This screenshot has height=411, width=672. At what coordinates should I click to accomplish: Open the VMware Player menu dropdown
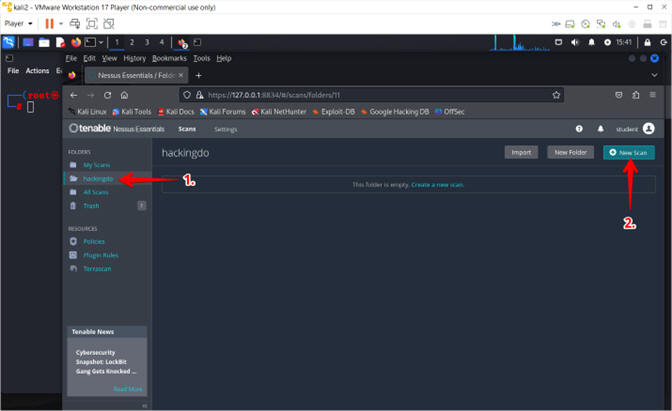click(18, 24)
